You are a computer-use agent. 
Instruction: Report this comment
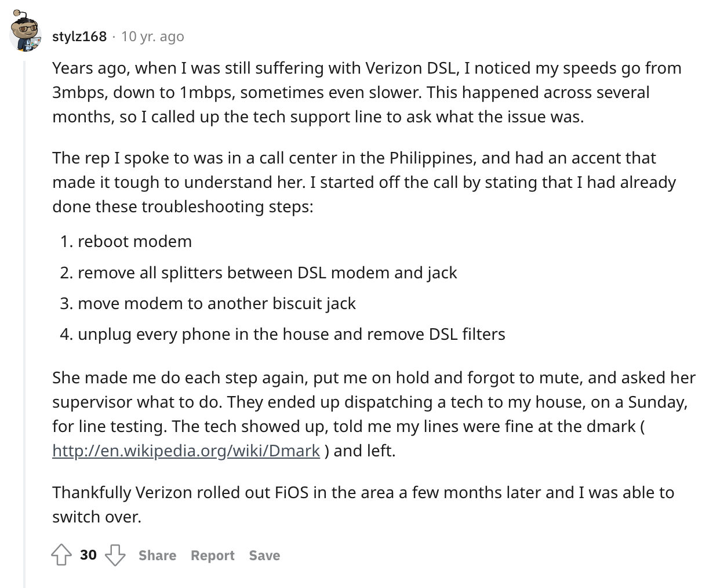click(x=212, y=556)
